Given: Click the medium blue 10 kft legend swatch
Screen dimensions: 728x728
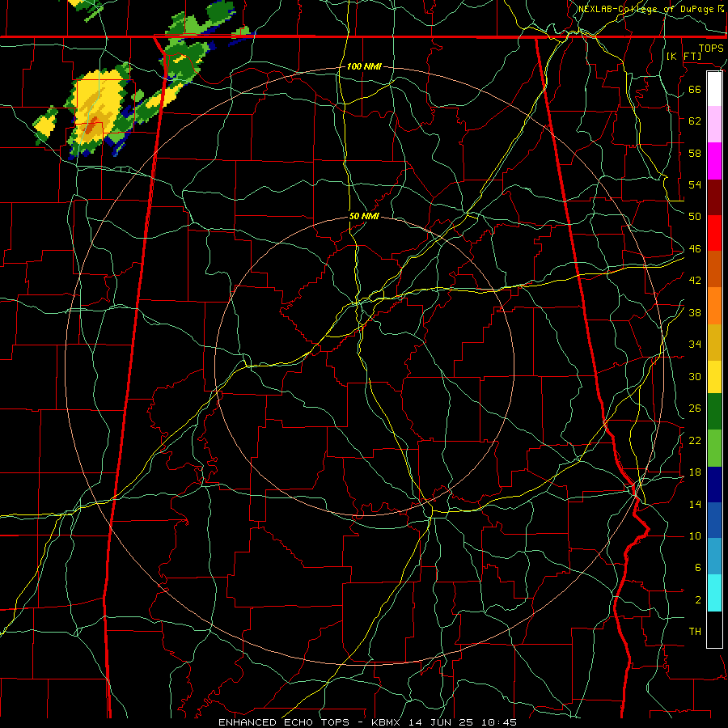Looking at the screenshot, I should coord(714,520).
